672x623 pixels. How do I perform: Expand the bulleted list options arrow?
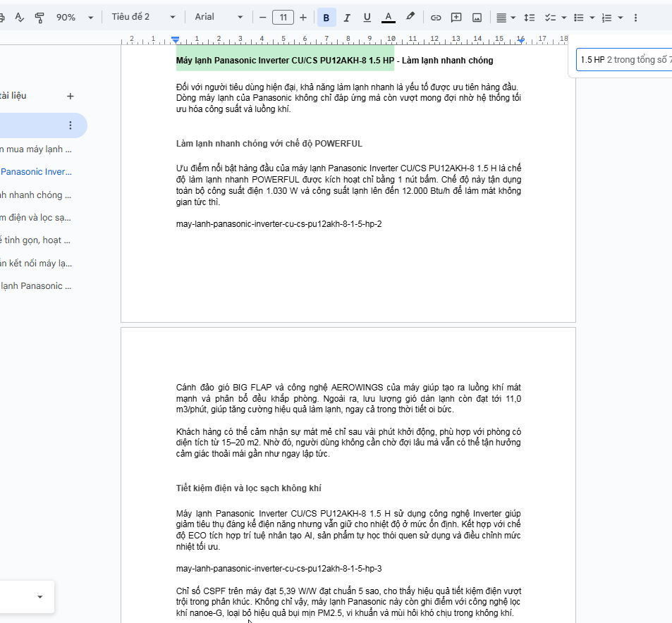592,18
